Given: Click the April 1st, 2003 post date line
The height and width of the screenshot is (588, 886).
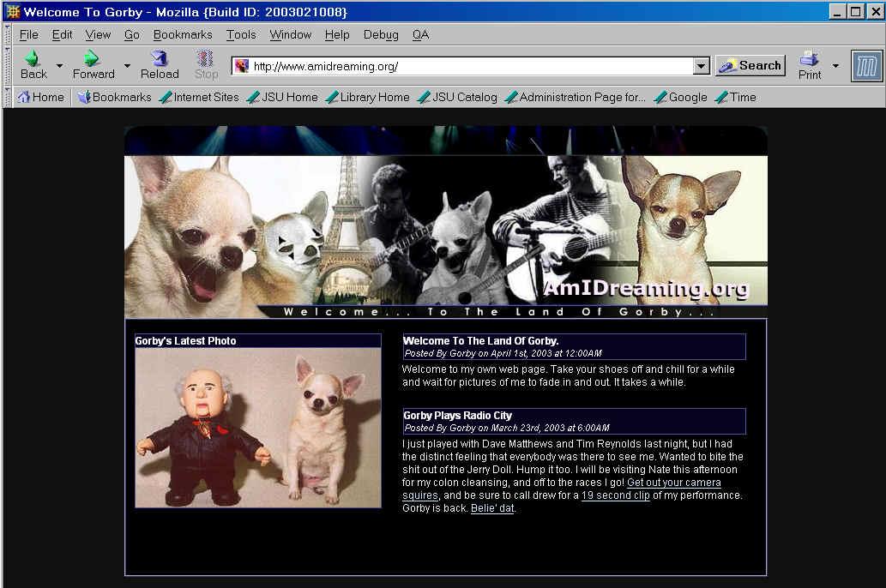Looking at the screenshot, I should 503,354.
